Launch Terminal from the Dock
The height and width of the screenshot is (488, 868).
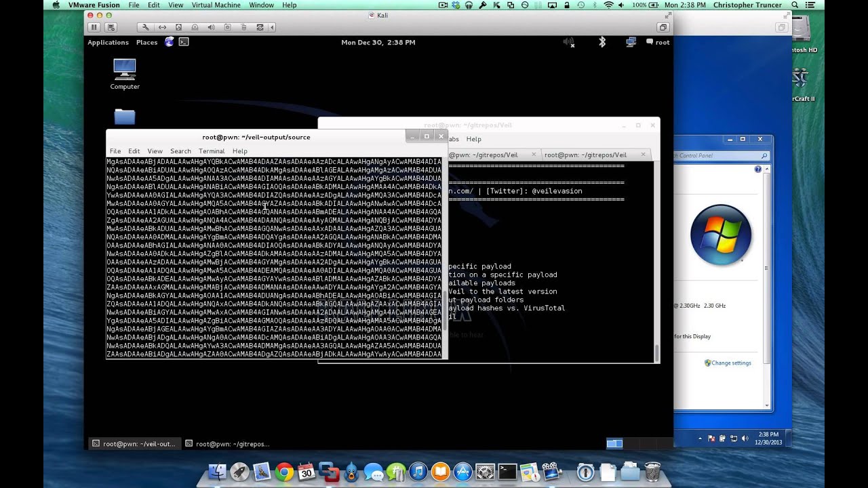[x=508, y=471]
